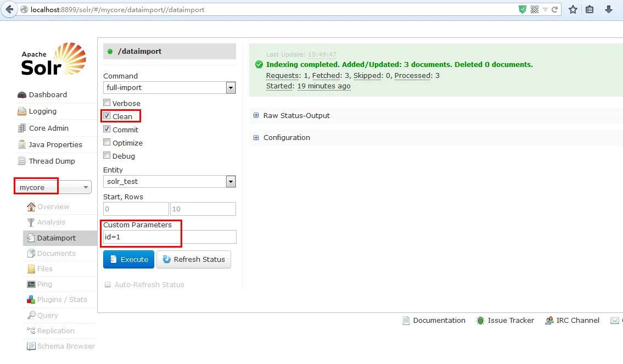Click the Files folder icon
Image resolution: width=623 pixels, height=364 pixels.
(x=31, y=269)
